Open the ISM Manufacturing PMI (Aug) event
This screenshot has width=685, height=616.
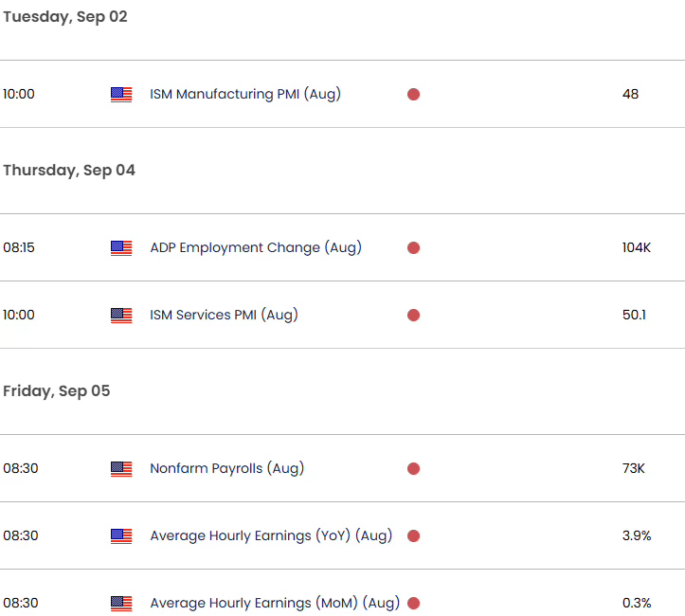[x=245, y=95]
